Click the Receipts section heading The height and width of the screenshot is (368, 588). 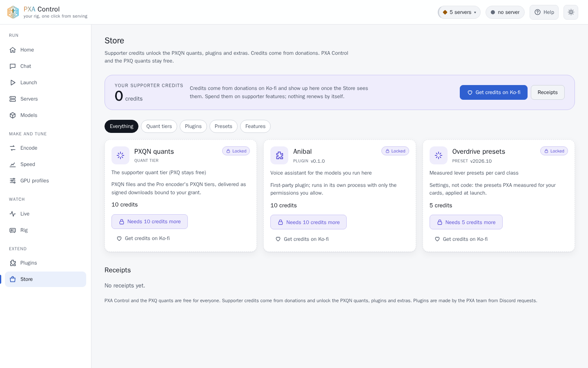coord(118,270)
